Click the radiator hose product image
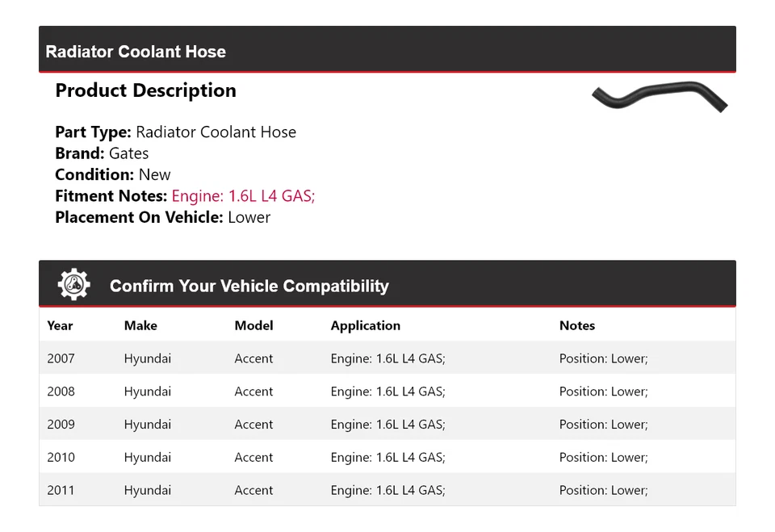 (x=660, y=96)
